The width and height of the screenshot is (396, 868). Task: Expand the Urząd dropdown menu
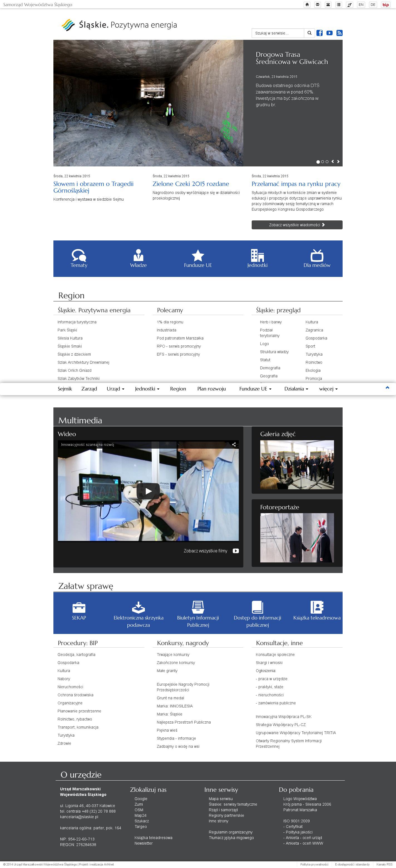[115, 388]
